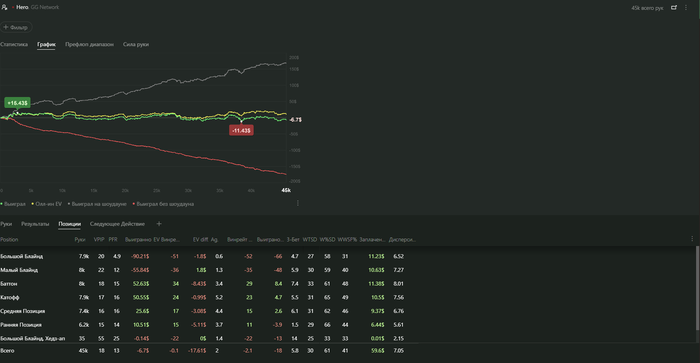The width and height of the screenshot is (700, 363).
Task: Open the Сила руки tab
Action: 136,44
